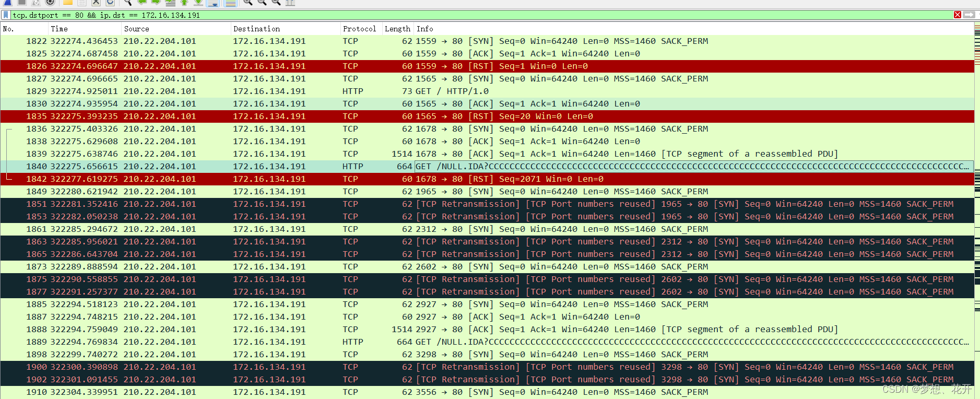
Task: Click the resize columns icon
Action: (x=290, y=3)
